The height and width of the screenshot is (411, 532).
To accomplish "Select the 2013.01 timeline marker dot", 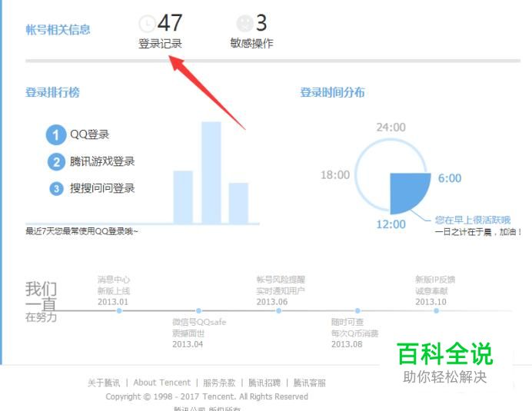I will [119, 310].
